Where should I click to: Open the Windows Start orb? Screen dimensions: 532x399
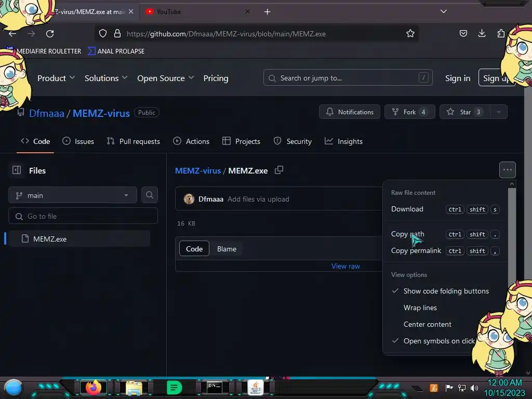13,388
